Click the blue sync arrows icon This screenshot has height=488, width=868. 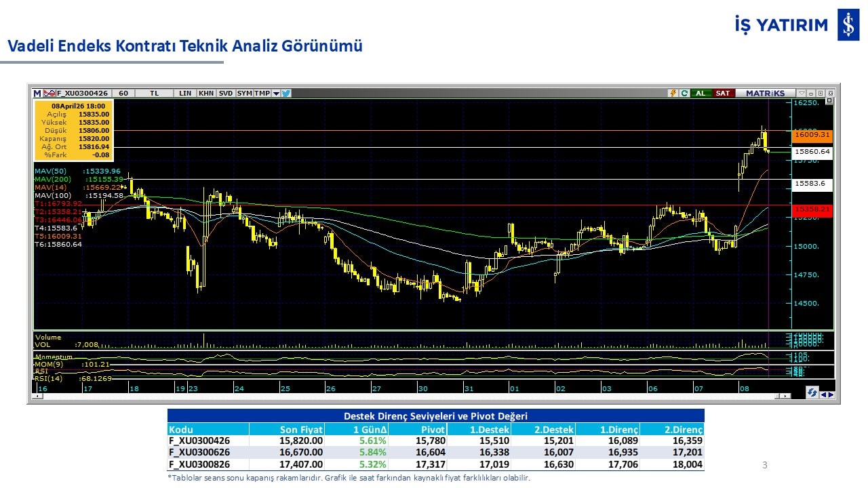click(812, 393)
